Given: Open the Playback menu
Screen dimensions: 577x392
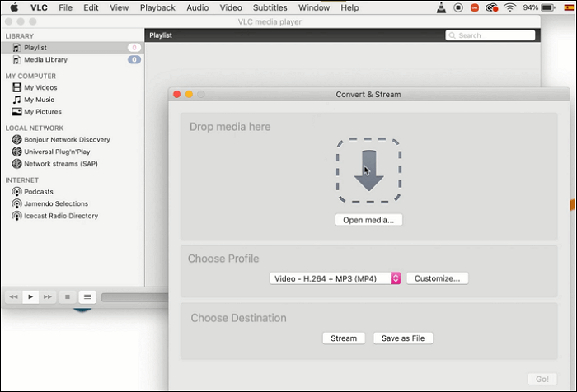Looking at the screenshot, I should [x=157, y=7].
